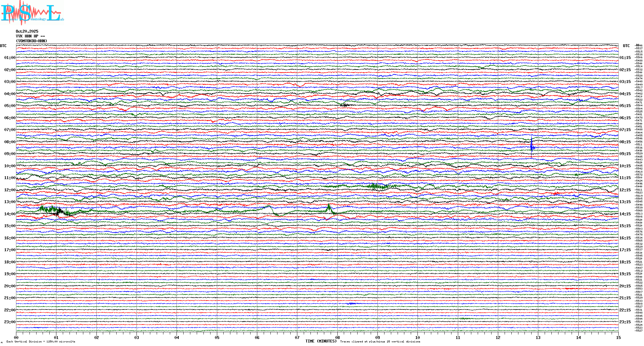Viewport: 644px width, 346px height.
Task: Select the 14:00 hour label
Action: coord(10,214)
